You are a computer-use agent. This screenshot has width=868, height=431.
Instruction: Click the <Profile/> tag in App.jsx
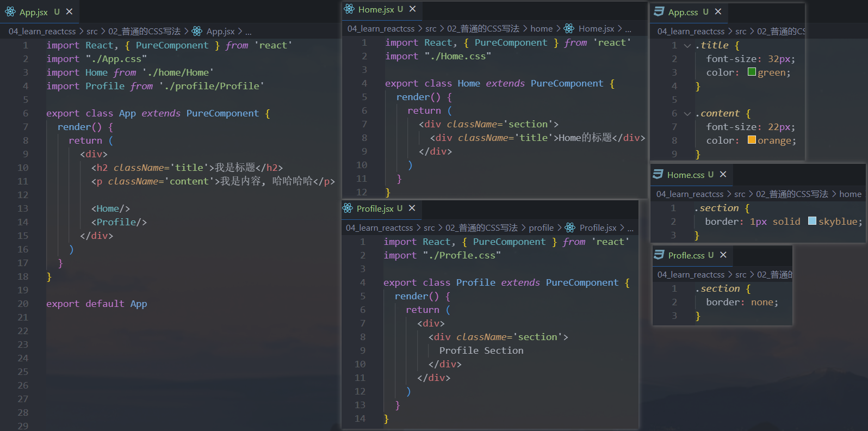pos(119,222)
